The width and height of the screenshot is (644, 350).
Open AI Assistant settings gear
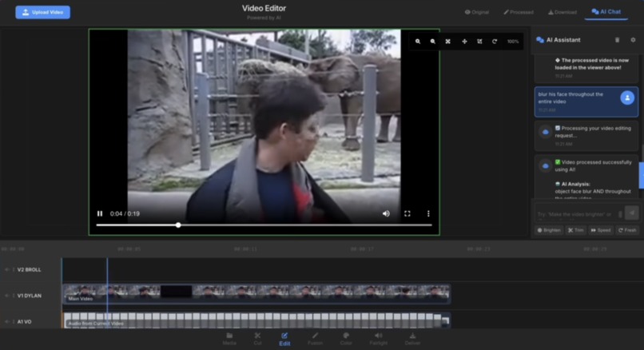[x=633, y=40]
